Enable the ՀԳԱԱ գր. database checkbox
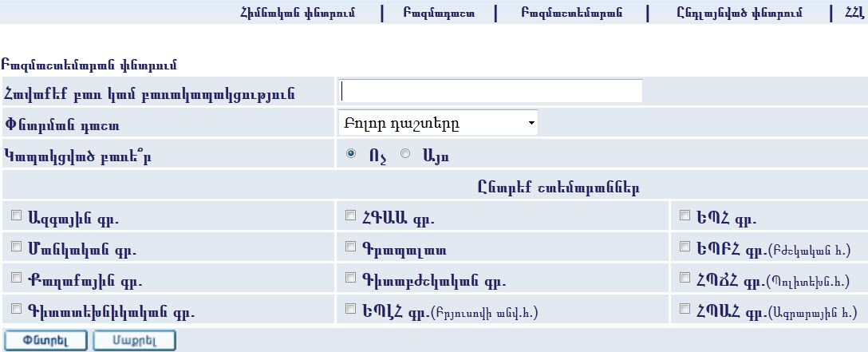The width and height of the screenshot is (868, 352). coord(350,216)
